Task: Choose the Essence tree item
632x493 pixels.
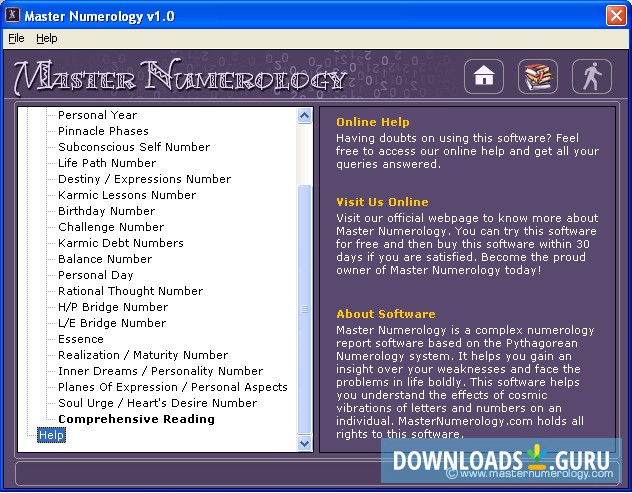Action: [81, 339]
